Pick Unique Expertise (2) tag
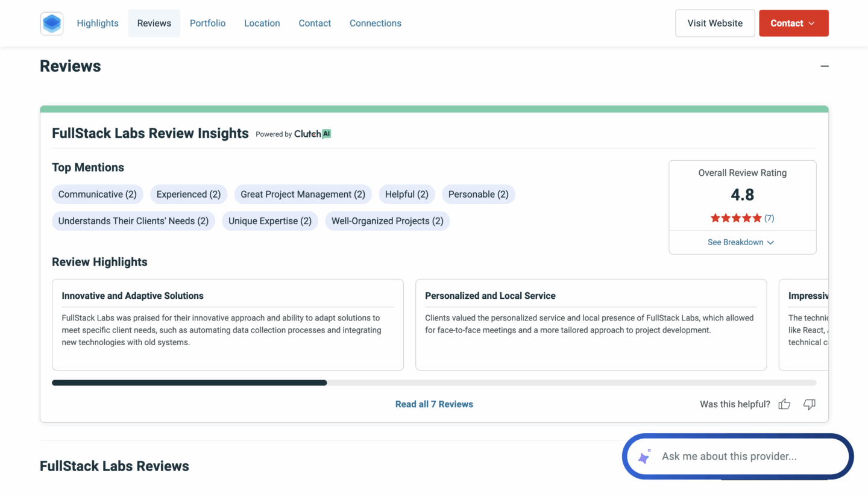This screenshot has height=497, width=868. click(270, 220)
